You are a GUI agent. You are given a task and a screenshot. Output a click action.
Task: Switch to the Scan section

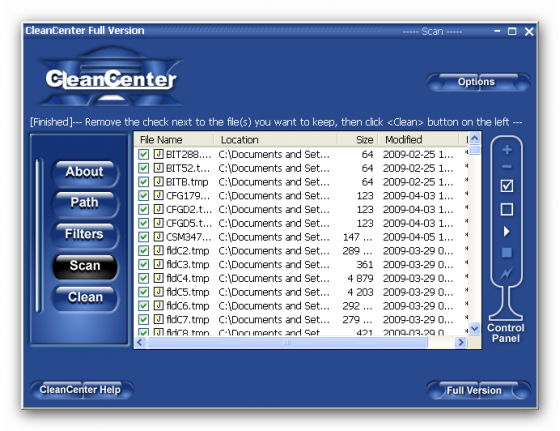click(x=85, y=266)
